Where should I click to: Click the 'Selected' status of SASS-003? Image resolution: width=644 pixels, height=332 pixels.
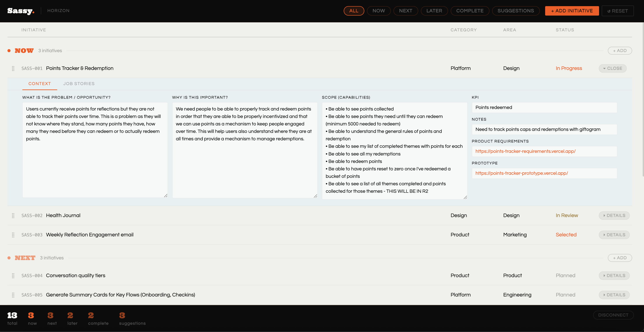pos(566,235)
